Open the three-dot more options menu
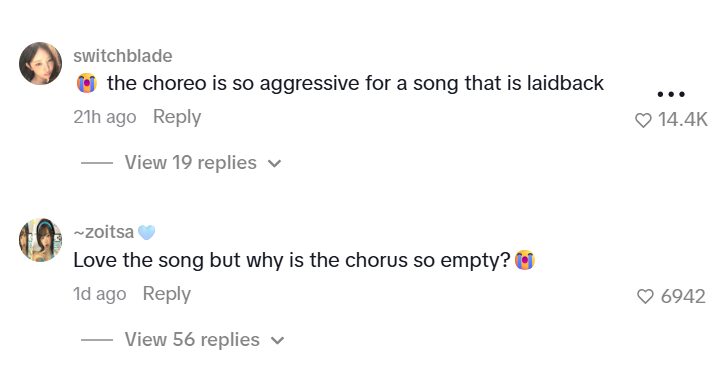The image size is (718, 382). (x=671, y=94)
